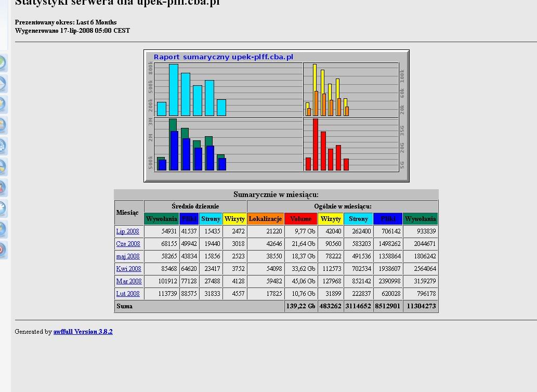This screenshot has height=392, width=537.
Task: Click blue Pliki header under Ogólnie w miesiącu
Action: 388,219
